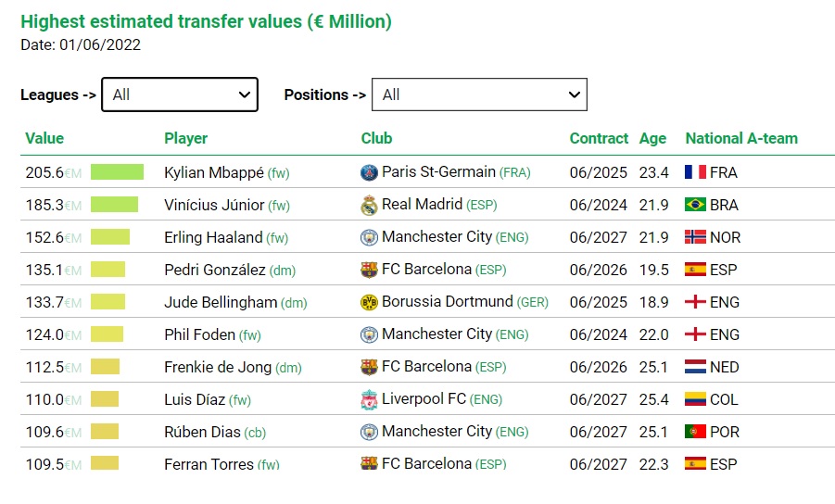Click the Liverpool FC club crest
Viewport: 835px width, 504px height.
click(369, 399)
